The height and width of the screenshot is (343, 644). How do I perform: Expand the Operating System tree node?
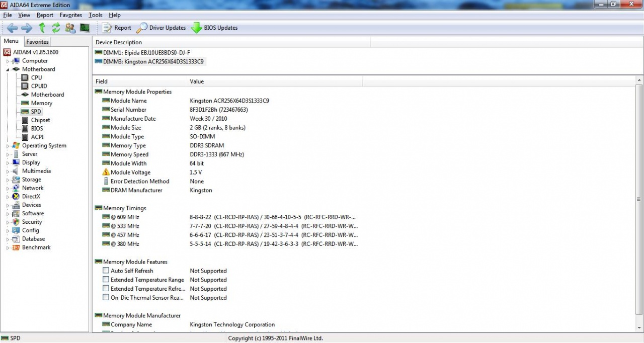point(8,146)
